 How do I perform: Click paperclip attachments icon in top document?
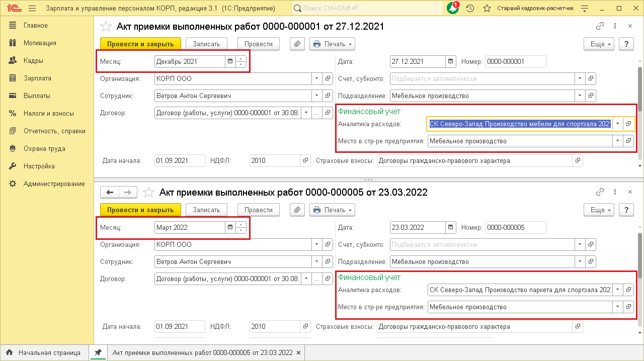[297, 44]
